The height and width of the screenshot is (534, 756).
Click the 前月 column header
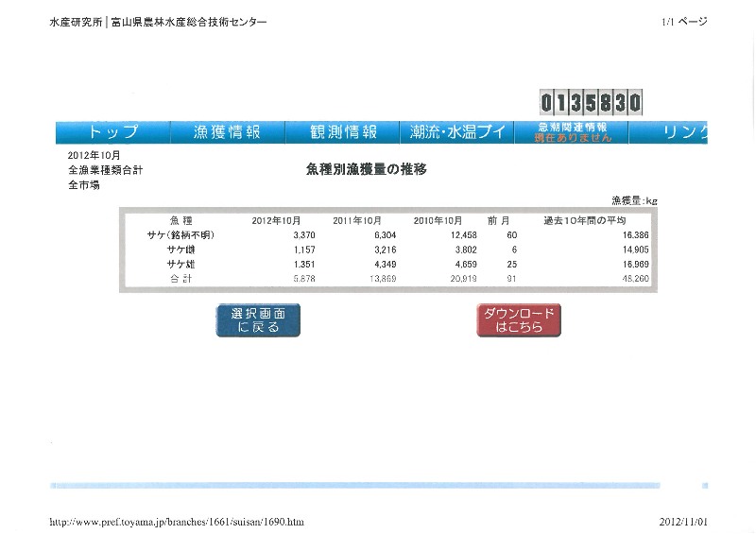498,220
